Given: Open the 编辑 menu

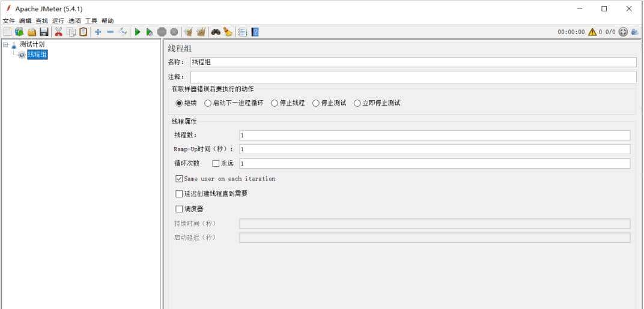Looking at the screenshot, I should (25, 20).
